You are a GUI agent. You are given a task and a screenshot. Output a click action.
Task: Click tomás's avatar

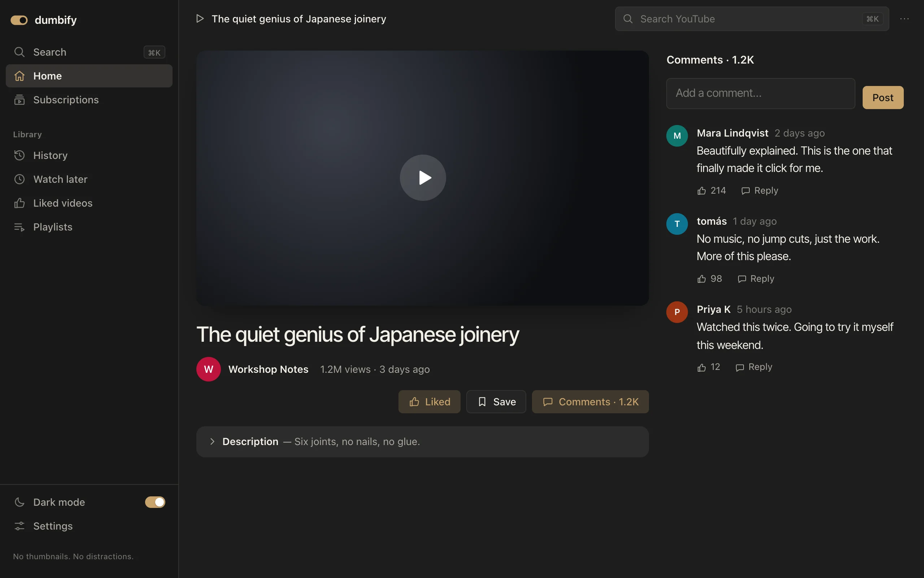tap(677, 224)
